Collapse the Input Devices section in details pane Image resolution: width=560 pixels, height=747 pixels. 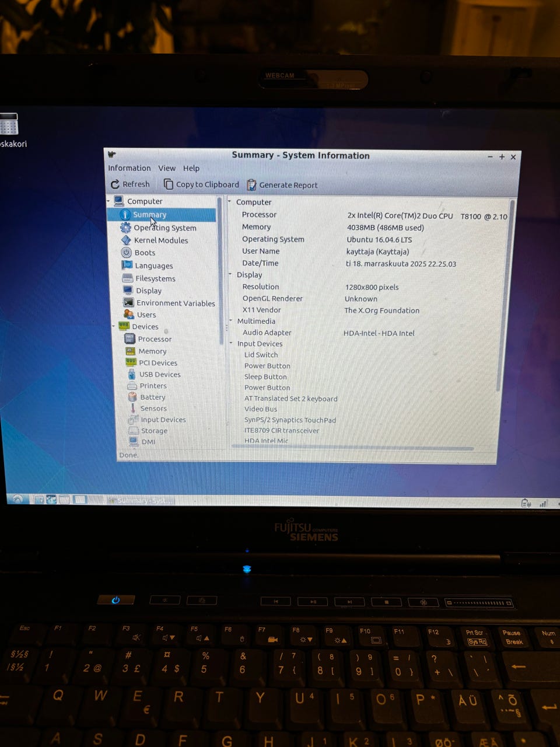(x=232, y=343)
